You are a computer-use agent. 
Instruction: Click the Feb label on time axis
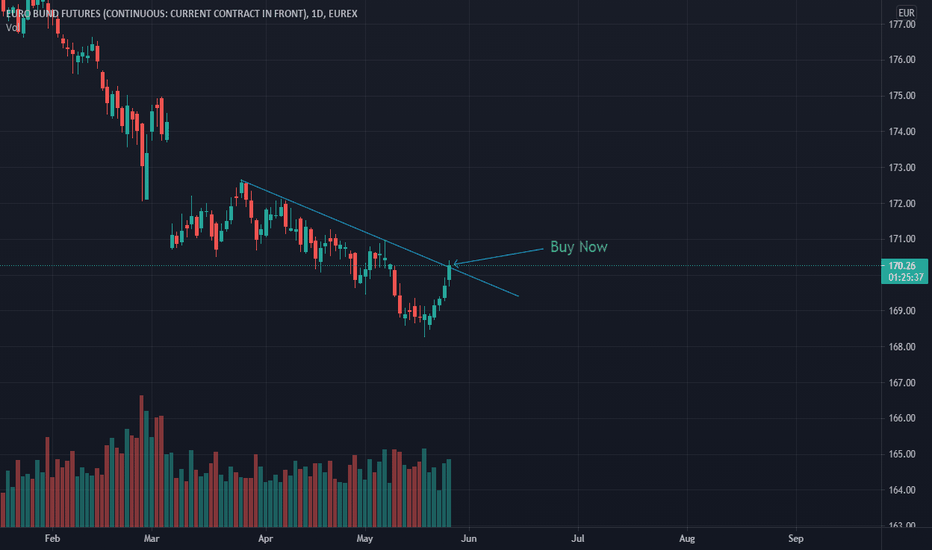click(52, 539)
